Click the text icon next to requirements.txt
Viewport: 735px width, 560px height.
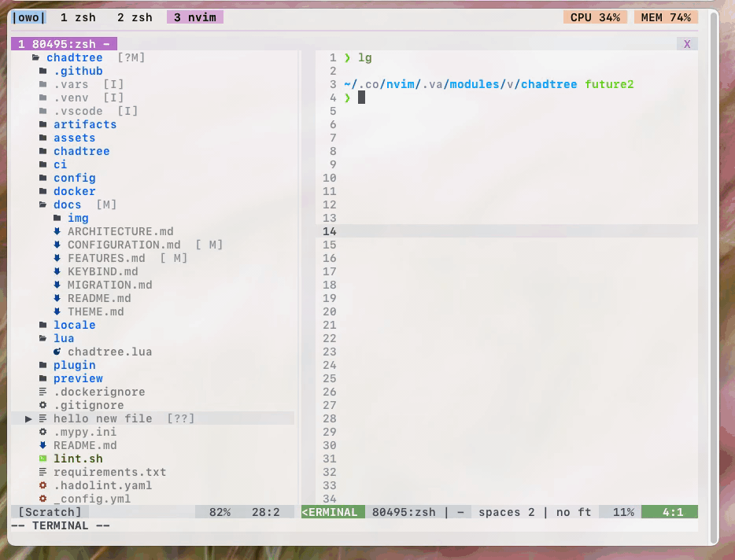point(43,472)
